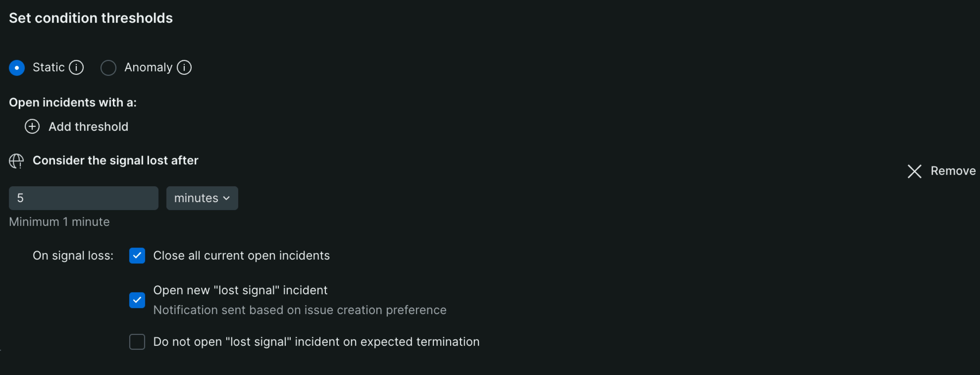Select the Anomaly radio button

tap(108, 68)
